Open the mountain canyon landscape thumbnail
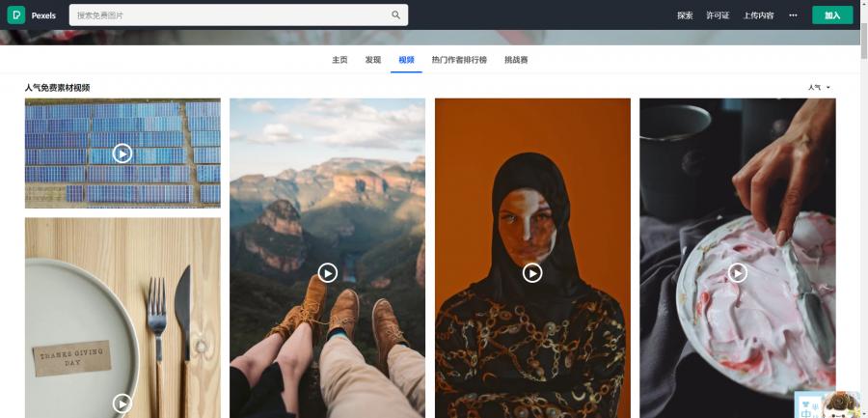Image resolution: width=868 pixels, height=418 pixels. pyautogui.click(x=328, y=259)
